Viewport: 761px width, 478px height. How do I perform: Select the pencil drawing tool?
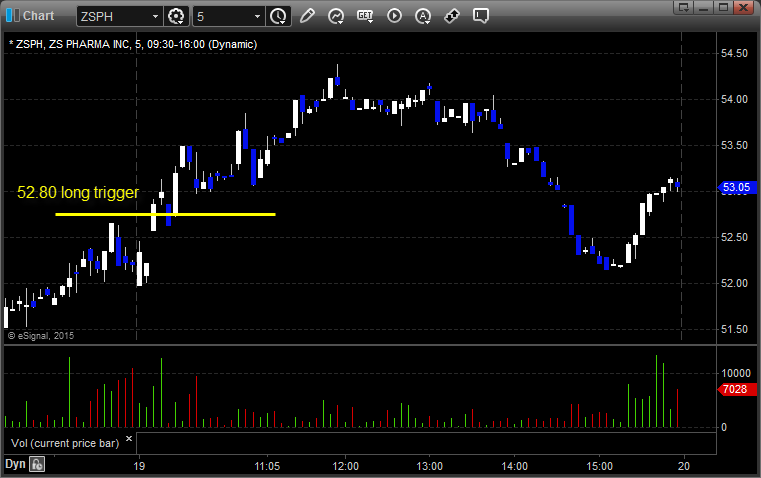coord(307,16)
